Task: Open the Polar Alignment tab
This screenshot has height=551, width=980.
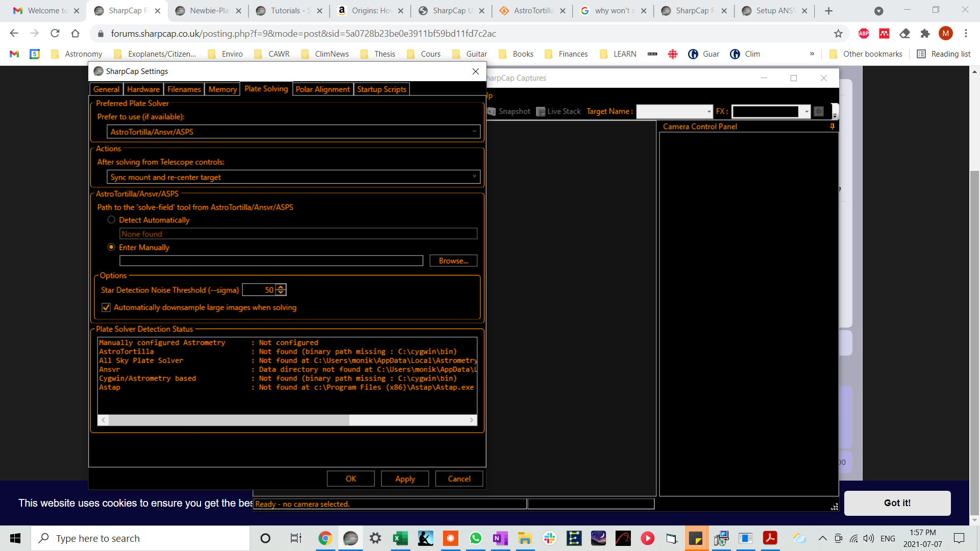Action: 323,89
